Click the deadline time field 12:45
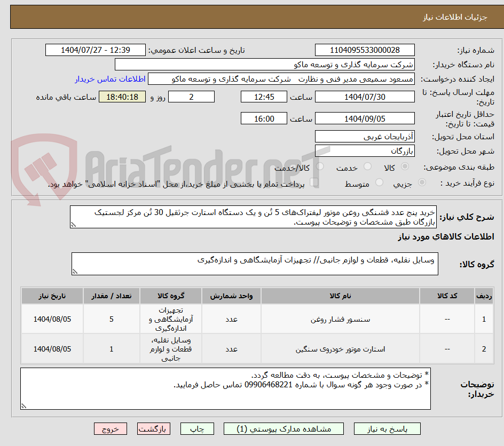The width and height of the screenshot is (504, 446). click(x=264, y=97)
